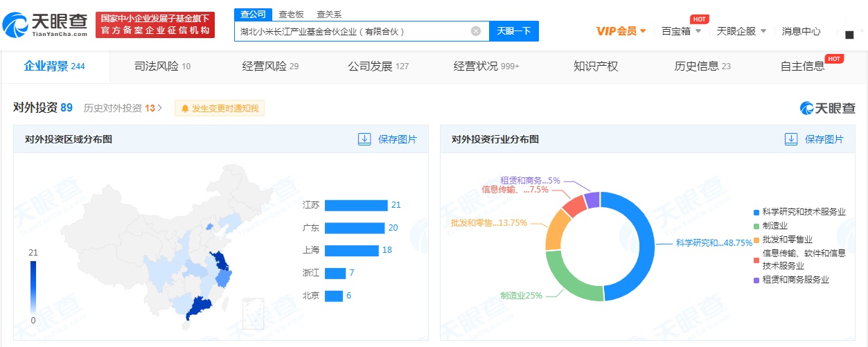
Task: Open the VIP会员 dropdown menu
Action: [x=621, y=31]
